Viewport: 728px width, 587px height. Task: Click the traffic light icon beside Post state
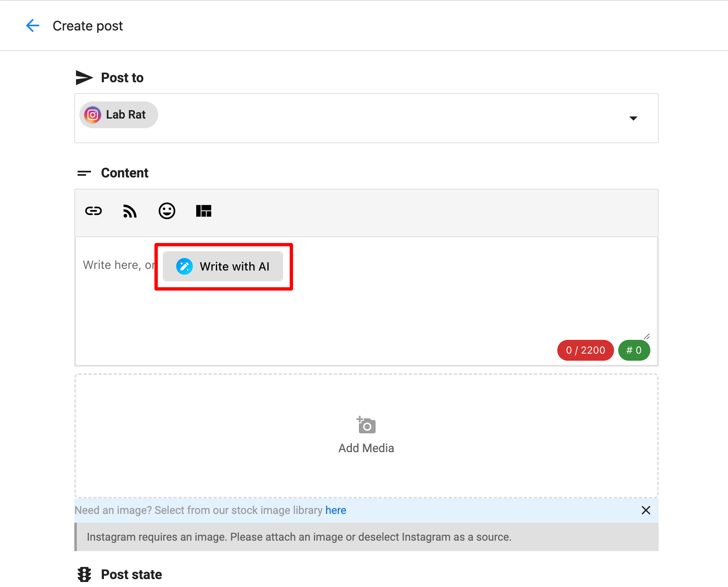tap(84, 574)
